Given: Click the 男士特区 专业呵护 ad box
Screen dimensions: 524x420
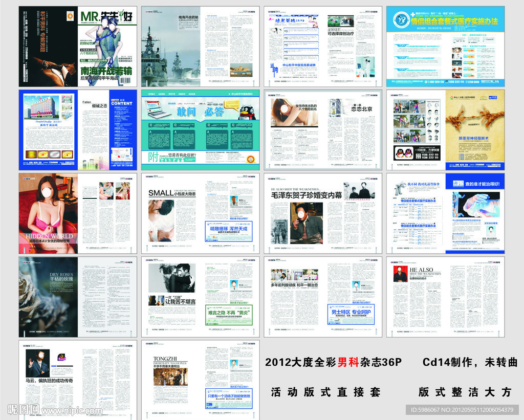Looking at the screenshot, I should [x=351, y=314].
